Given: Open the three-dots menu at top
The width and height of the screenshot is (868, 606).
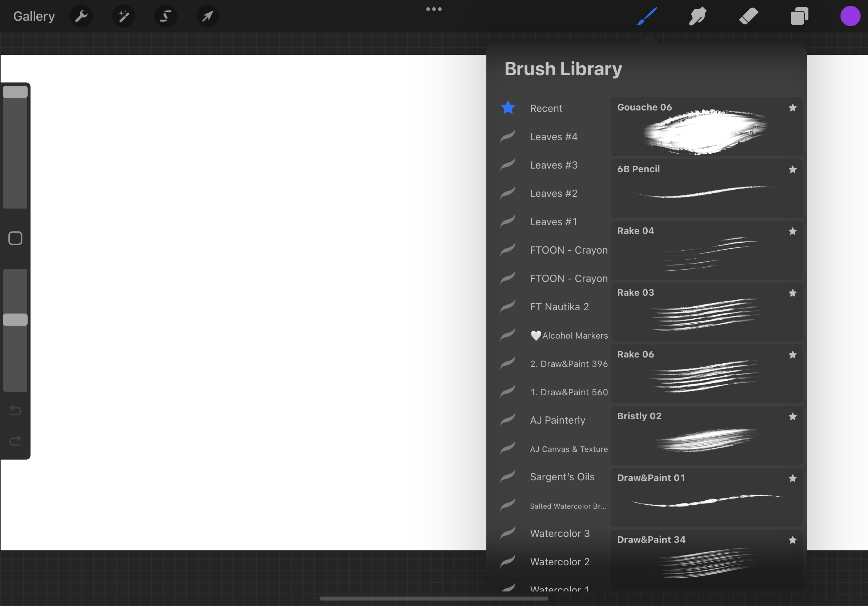Looking at the screenshot, I should 434,9.
